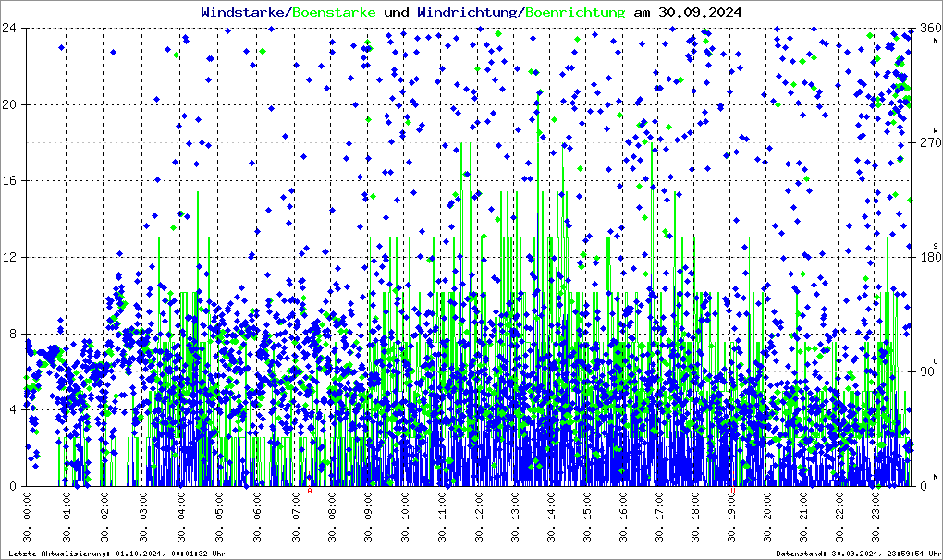Screen dimensions: 943x560
Task: Click the time label '30. 00:00'
Action: coord(28,517)
